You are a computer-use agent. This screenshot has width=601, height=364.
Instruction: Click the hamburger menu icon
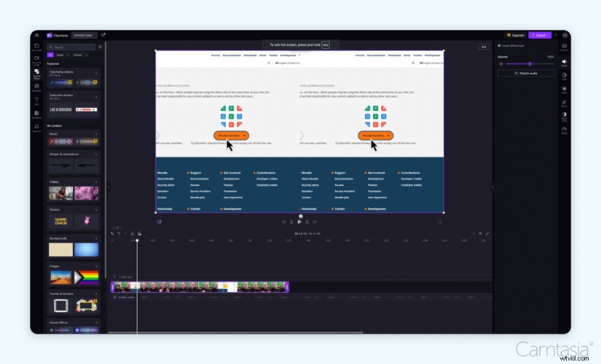[37, 35]
